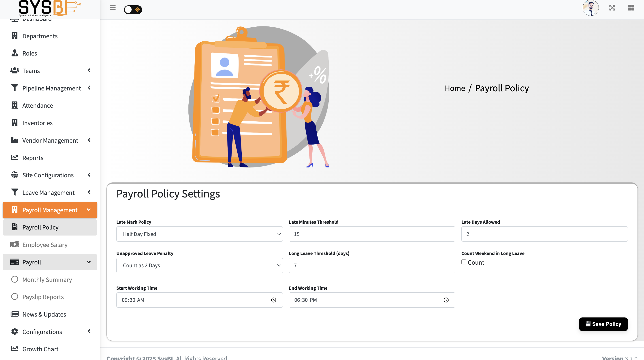Click the Late Minutes Threshold field

pyautogui.click(x=372, y=234)
